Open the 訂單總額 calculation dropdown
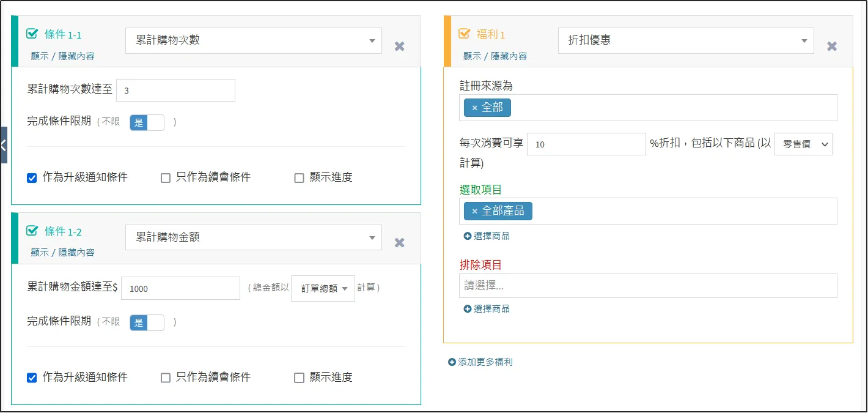The height and width of the screenshot is (413, 868). [x=323, y=288]
